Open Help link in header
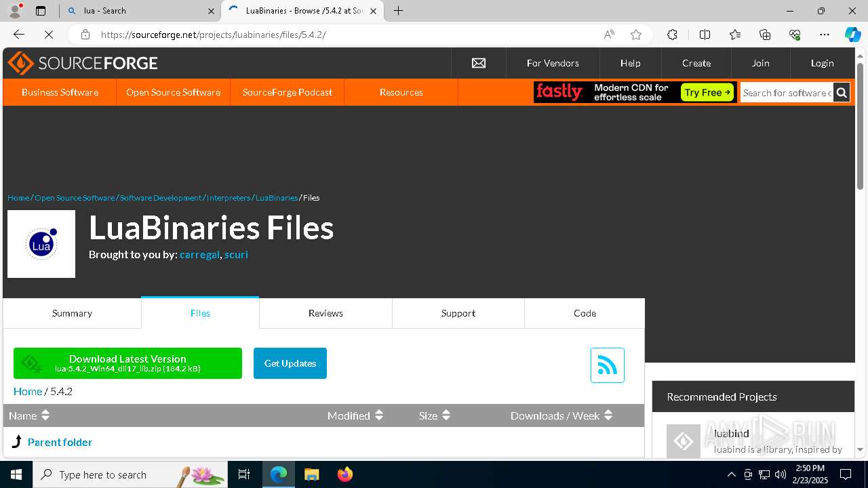This screenshot has width=868, height=488. click(x=630, y=63)
